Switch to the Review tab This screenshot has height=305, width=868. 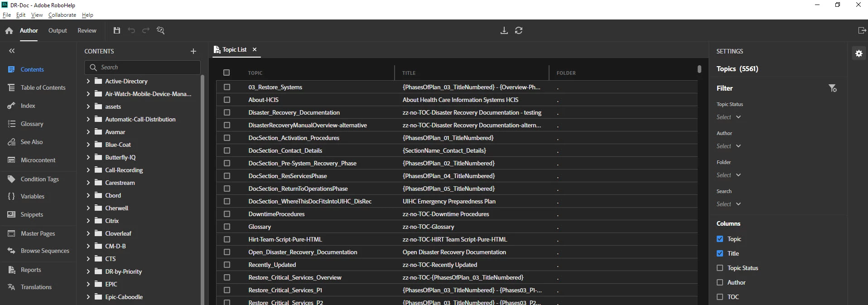[87, 30]
